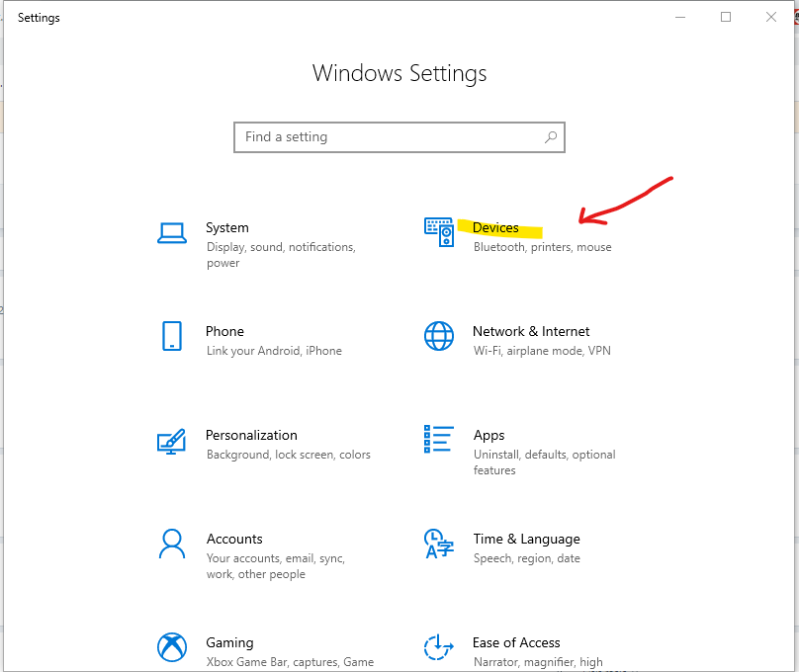Click 'Uninstall, defaults, optional features' text
The height and width of the screenshot is (672, 799).
pos(544,462)
